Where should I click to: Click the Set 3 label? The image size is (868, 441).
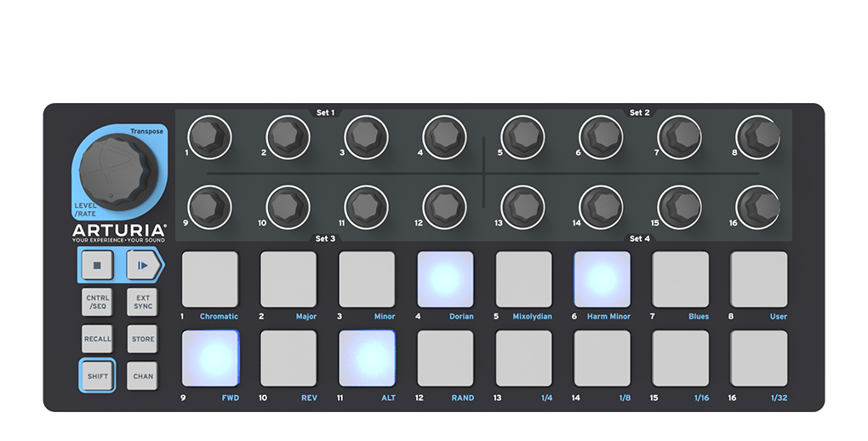(325, 238)
